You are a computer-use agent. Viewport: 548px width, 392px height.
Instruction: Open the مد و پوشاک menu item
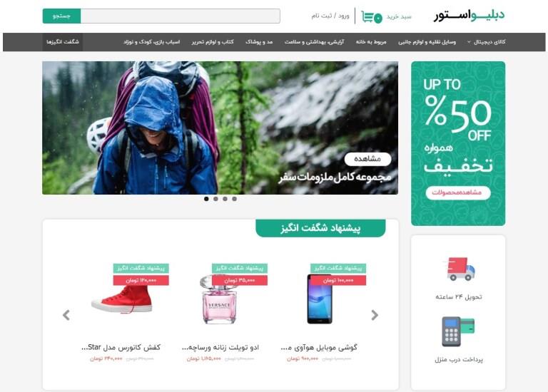pos(259,42)
